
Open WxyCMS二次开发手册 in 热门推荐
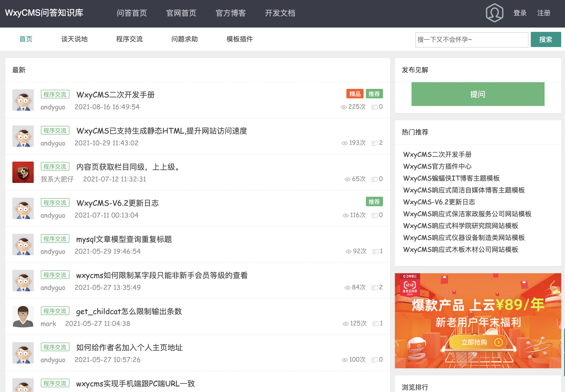[437, 154]
